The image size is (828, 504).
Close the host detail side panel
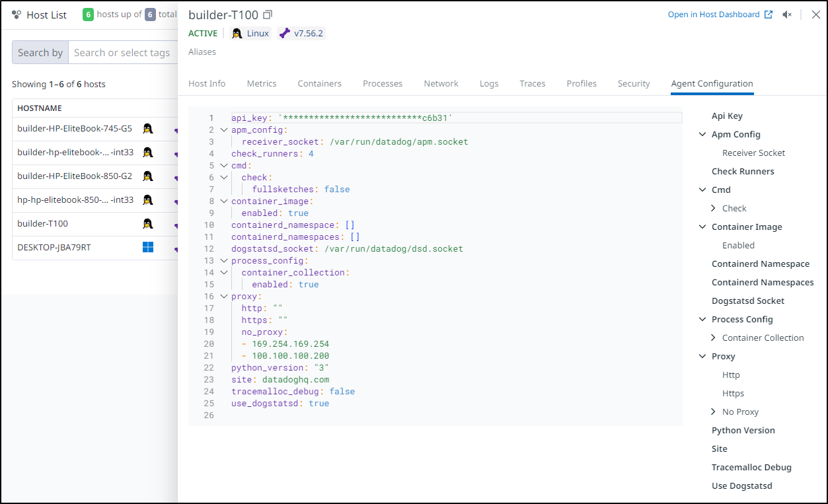[x=815, y=15]
